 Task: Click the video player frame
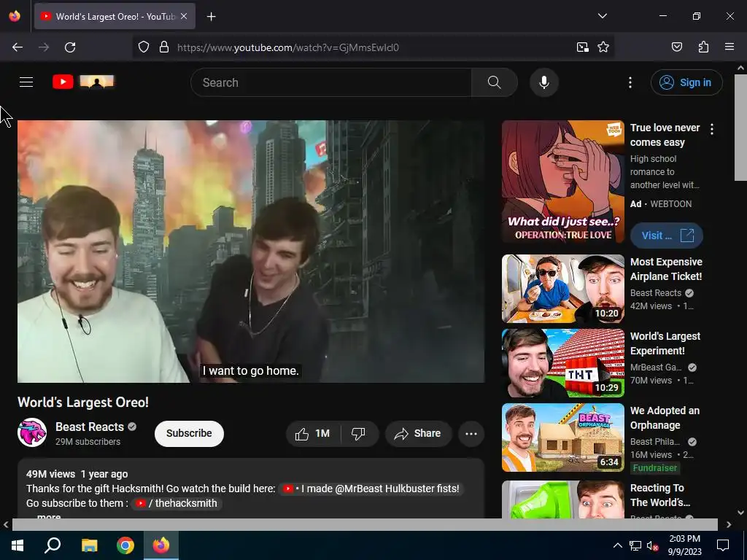pos(251,252)
